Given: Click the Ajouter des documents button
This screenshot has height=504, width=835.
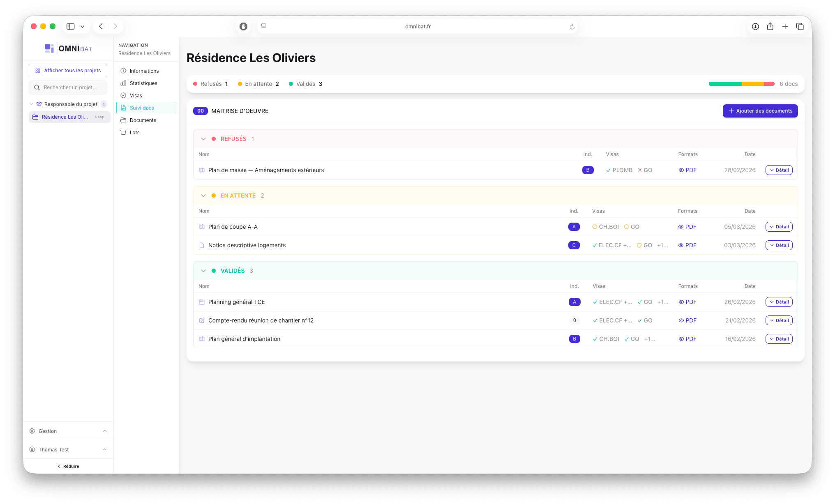Looking at the screenshot, I should [x=760, y=110].
